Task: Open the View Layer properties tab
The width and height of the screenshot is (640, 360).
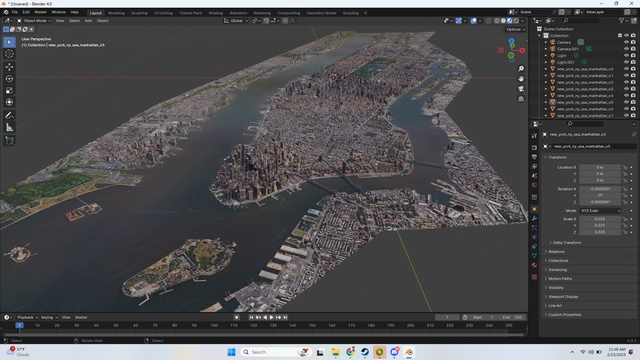Action: coord(534,166)
